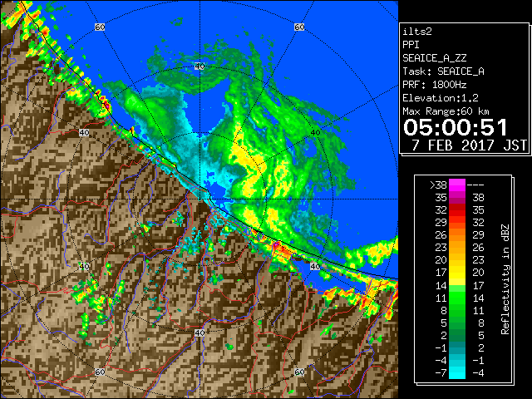The image size is (532, 399).
Task: Pick the magenta >38 dBZ color swatch
Action: pos(457,185)
